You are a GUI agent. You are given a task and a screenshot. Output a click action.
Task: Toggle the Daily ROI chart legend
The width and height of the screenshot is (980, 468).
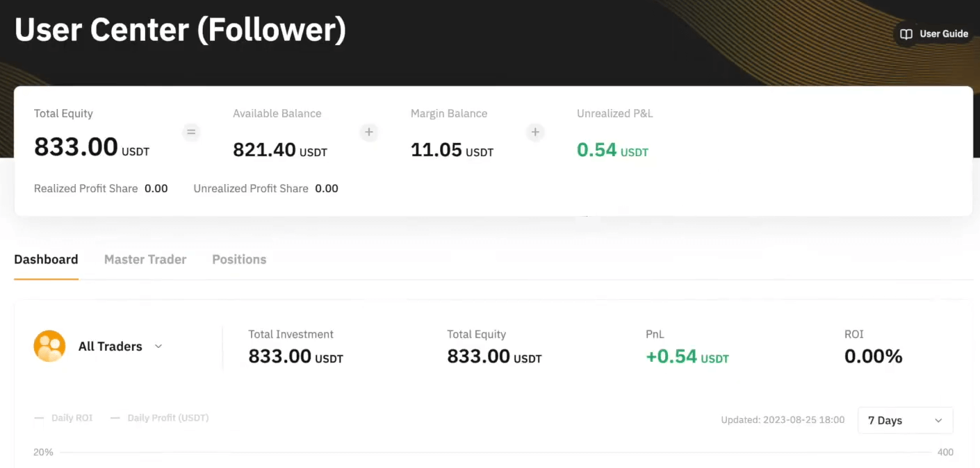(x=63, y=418)
